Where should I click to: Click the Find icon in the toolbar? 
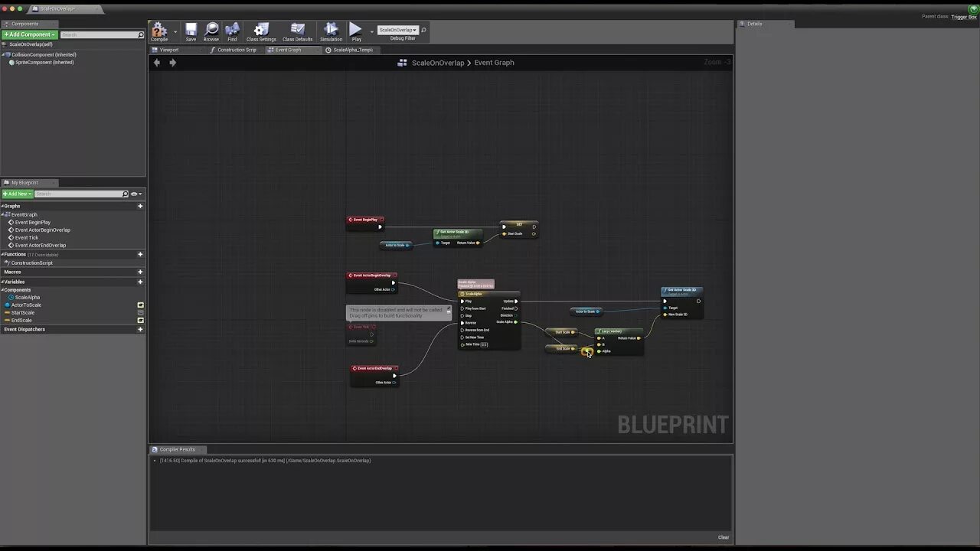point(232,29)
